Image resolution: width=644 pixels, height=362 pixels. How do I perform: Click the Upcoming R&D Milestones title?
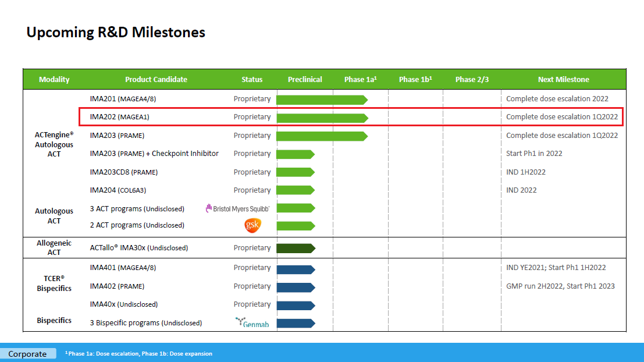point(116,33)
